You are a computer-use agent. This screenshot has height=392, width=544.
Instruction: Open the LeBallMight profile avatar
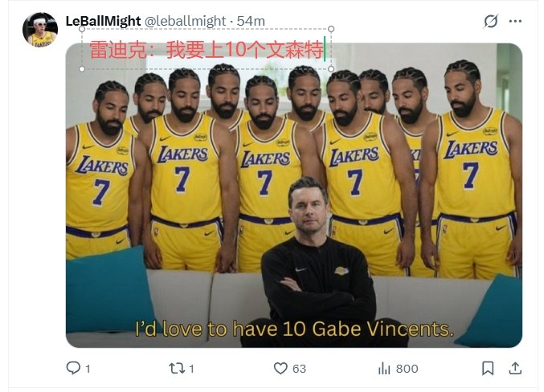pos(40,30)
